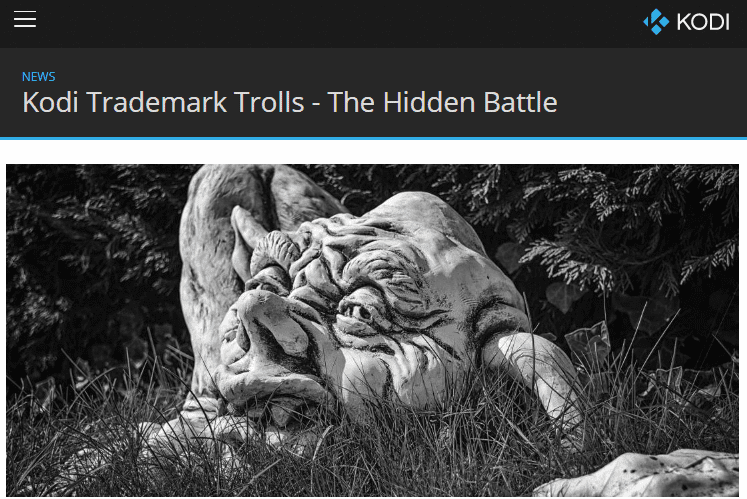The width and height of the screenshot is (747, 499).
Task: Open the NEWS category link
Action: tap(39, 77)
